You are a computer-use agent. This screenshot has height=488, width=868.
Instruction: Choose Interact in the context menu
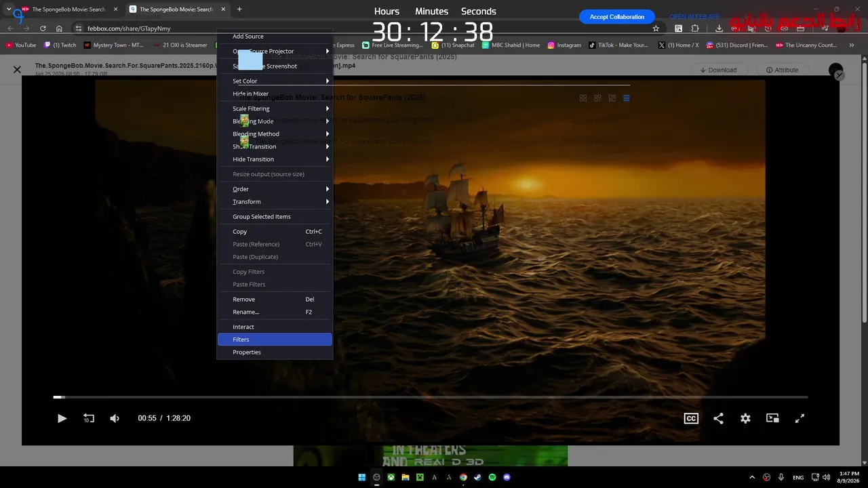[x=275, y=327]
